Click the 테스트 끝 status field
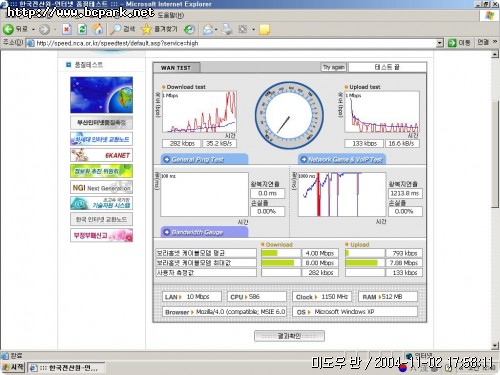 click(x=387, y=67)
